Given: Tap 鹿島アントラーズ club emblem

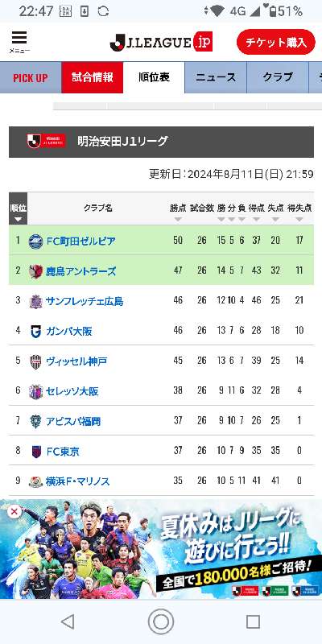Looking at the screenshot, I should pos(35,271).
